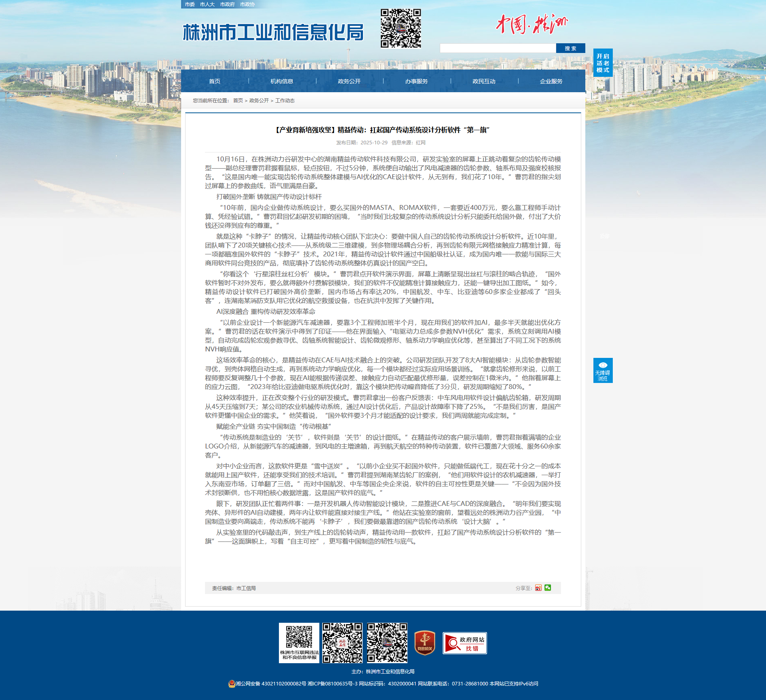This screenshot has width=766, height=700.
Task: Open the 机构信息 navigation menu
Action: coord(282,81)
